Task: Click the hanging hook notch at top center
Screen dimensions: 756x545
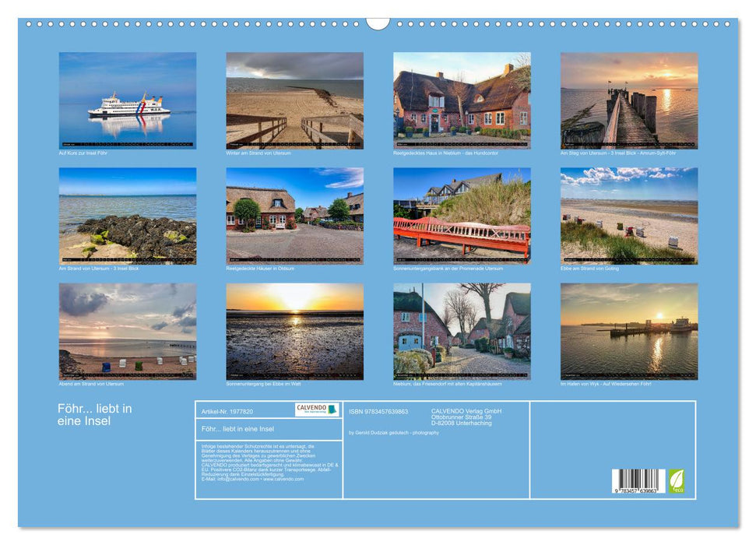Action: click(x=378, y=23)
